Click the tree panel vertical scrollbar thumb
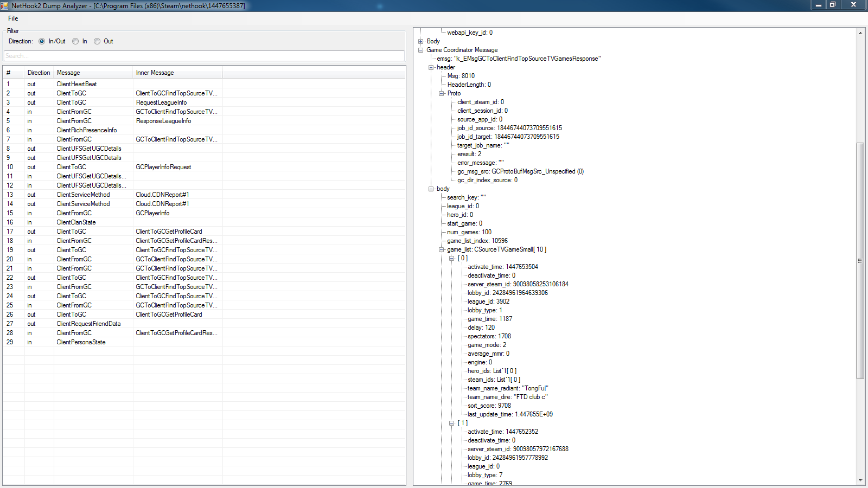Screen dimensions: 868x488 860,261
